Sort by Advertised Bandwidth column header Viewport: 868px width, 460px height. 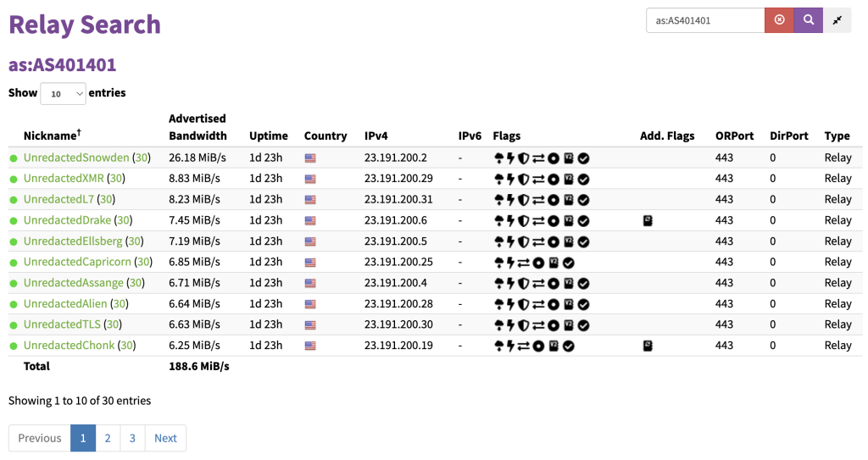198,127
